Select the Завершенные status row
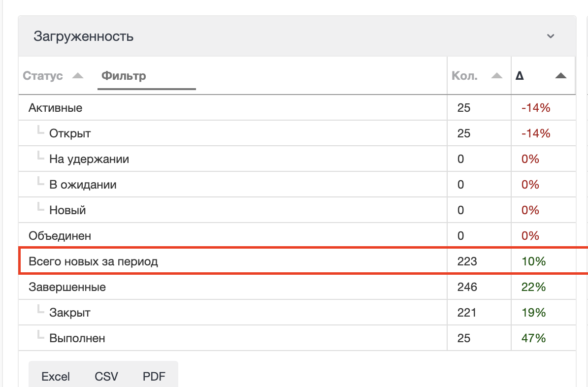The width and height of the screenshot is (588, 387). [68, 287]
